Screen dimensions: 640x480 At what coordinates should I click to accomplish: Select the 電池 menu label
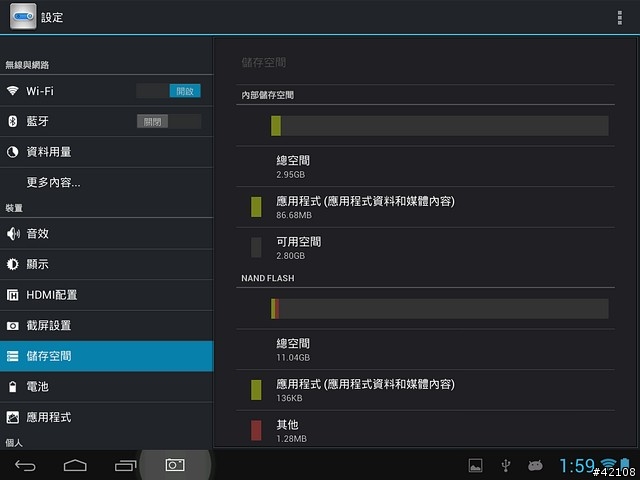click(x=38, y=387)
